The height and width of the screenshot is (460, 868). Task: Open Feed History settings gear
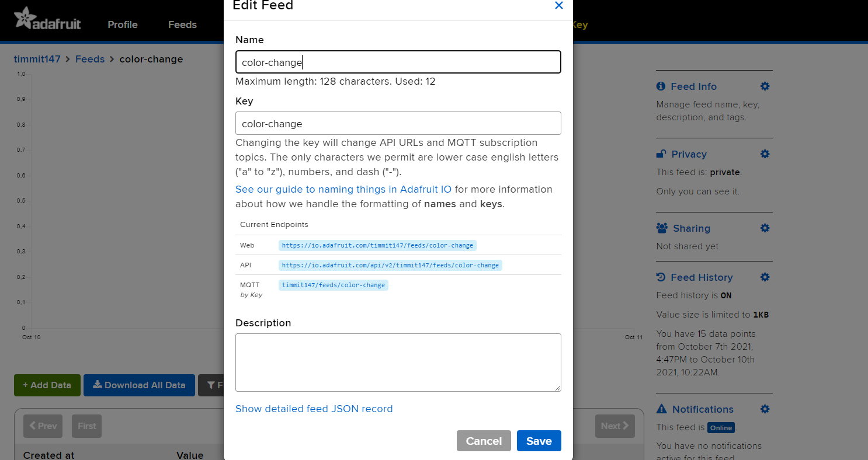[x=765, y=277]
